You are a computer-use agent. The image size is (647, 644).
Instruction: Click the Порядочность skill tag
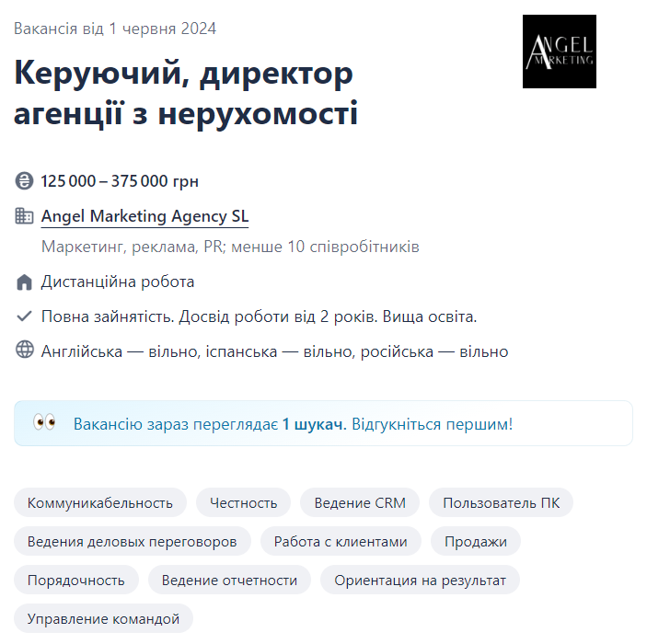(76, 581)
